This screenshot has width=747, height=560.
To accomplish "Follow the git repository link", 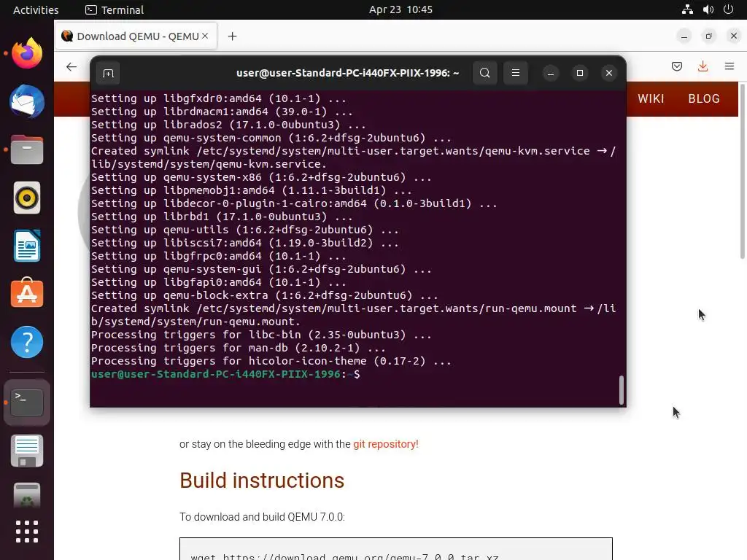I will tap(385, 444).
